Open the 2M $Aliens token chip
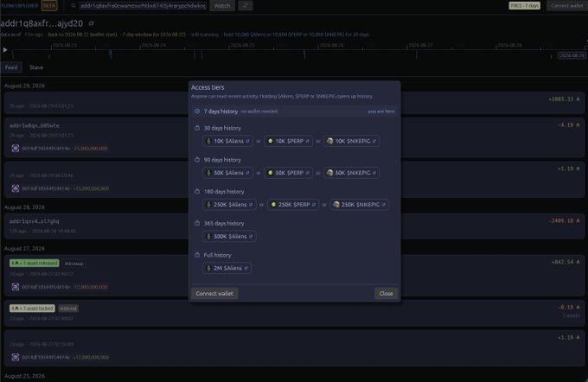Screen dimensions: 588x382 click(227, 268)
